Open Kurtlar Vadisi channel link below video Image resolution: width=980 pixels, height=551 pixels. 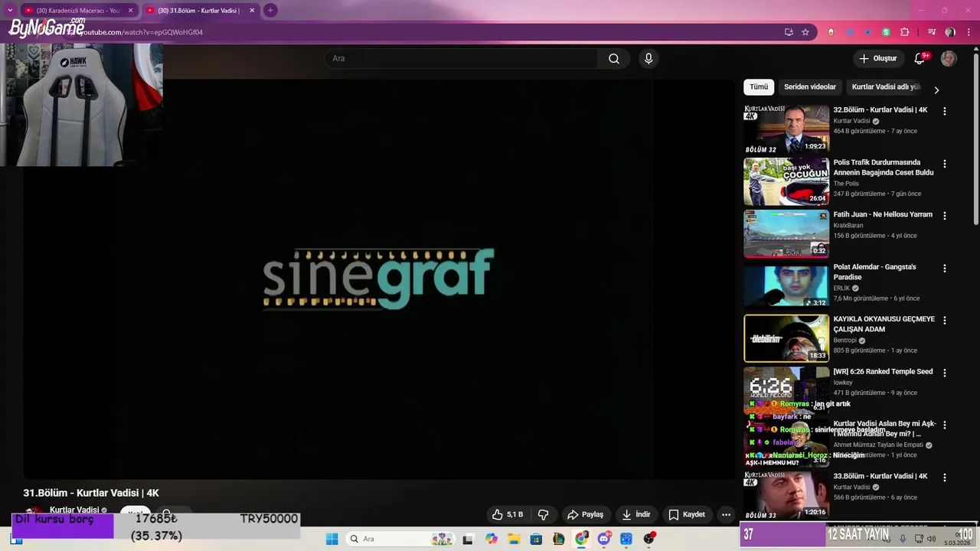point(74,510)
